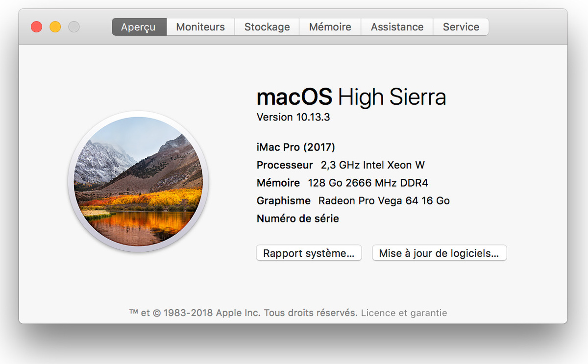This screenshot has height=364, width=588.
Task: Click the macOS High Sierra mountain image
Action: click(x=138, y=182)
